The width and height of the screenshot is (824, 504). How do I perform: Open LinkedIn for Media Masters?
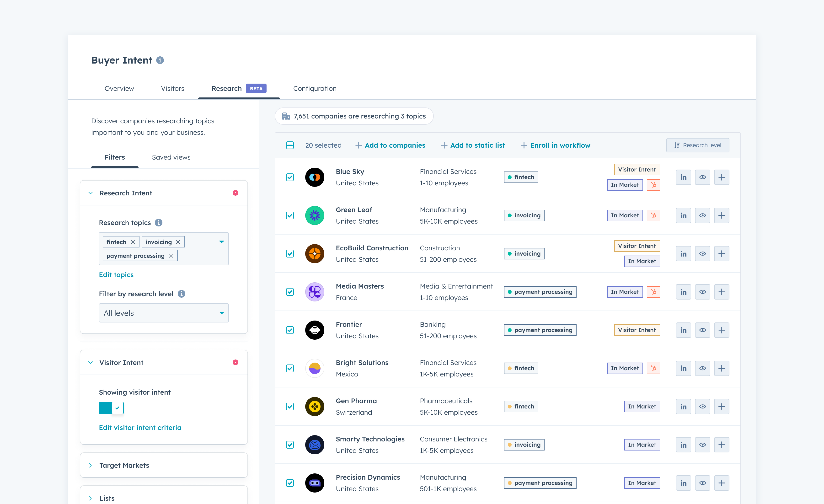tap(683, 292)
